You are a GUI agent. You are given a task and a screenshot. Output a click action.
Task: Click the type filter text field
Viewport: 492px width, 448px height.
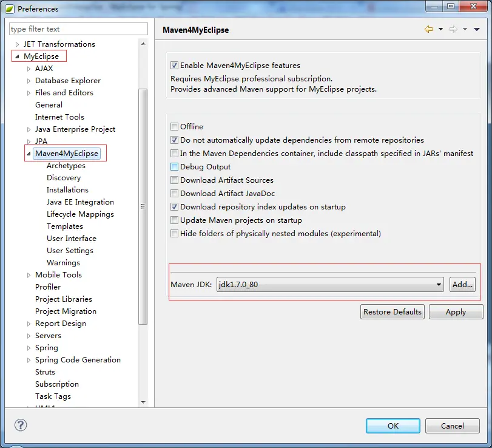pyautogui.click(x=78, y=29)
